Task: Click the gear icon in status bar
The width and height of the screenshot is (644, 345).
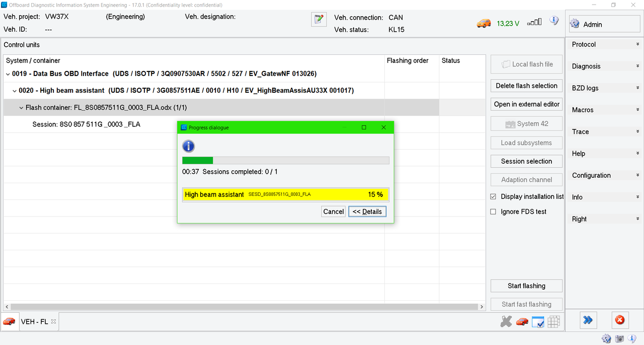Action: tap(606, 339)
